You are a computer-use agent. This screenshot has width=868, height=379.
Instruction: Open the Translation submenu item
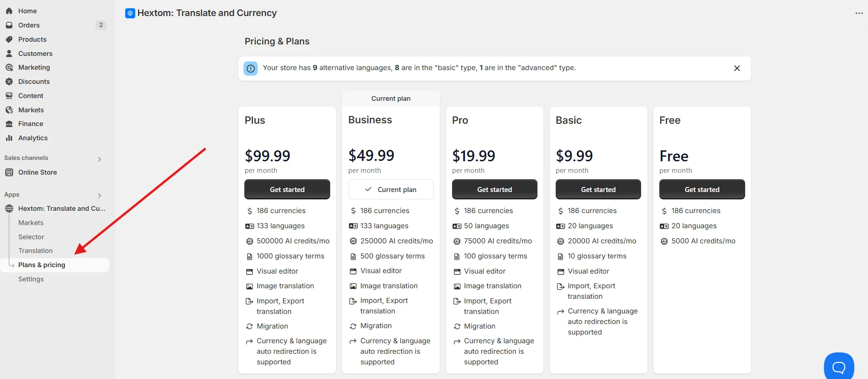(35, 251)
